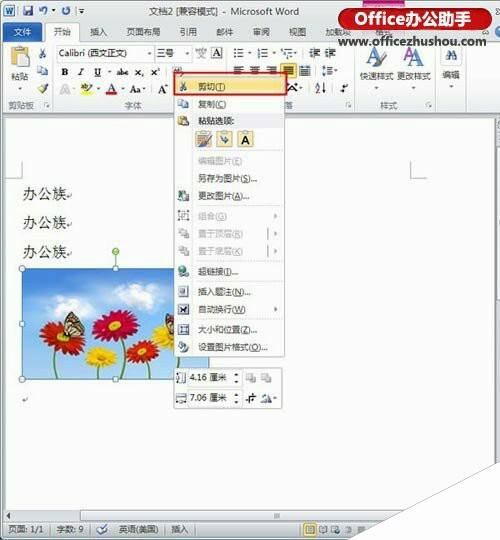Click the Sort (A-Z) button
Screen dimensions: 500x540
coord(320,88)
